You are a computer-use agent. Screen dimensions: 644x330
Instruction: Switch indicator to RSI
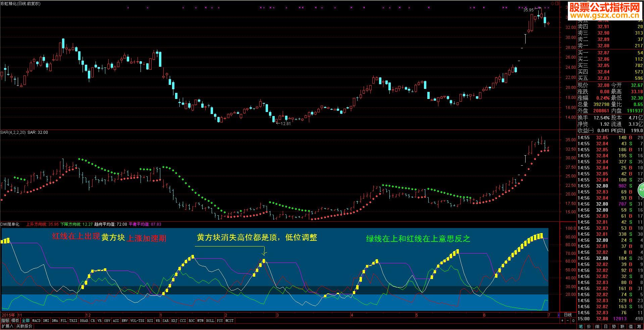coord(150,321)
